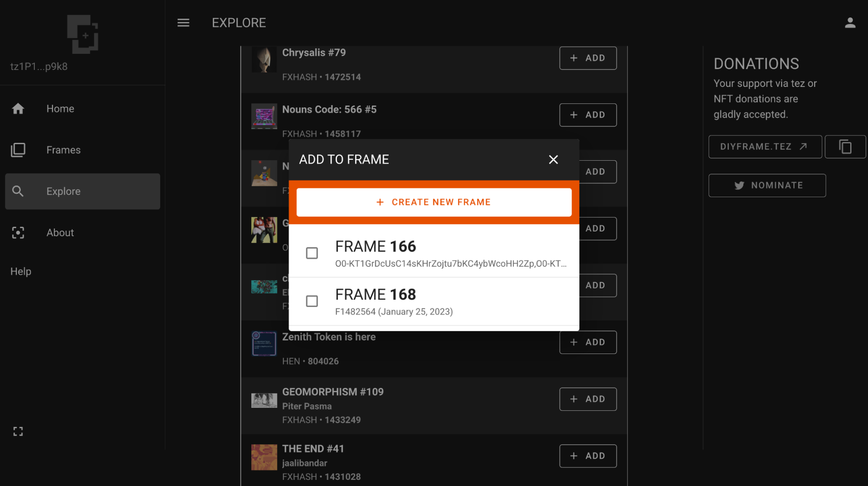
Task: Add GEOMORPHISM #109 to a frame
Action: pos(587,399)
